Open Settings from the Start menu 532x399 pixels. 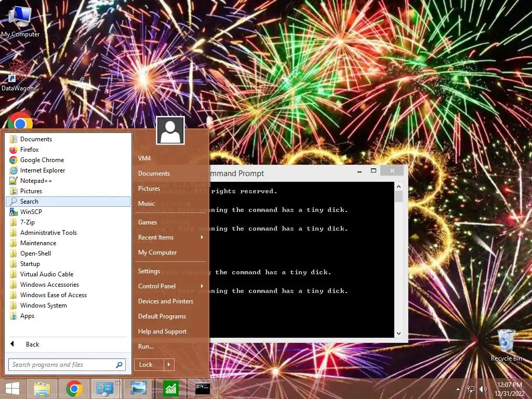coord(170,271)
